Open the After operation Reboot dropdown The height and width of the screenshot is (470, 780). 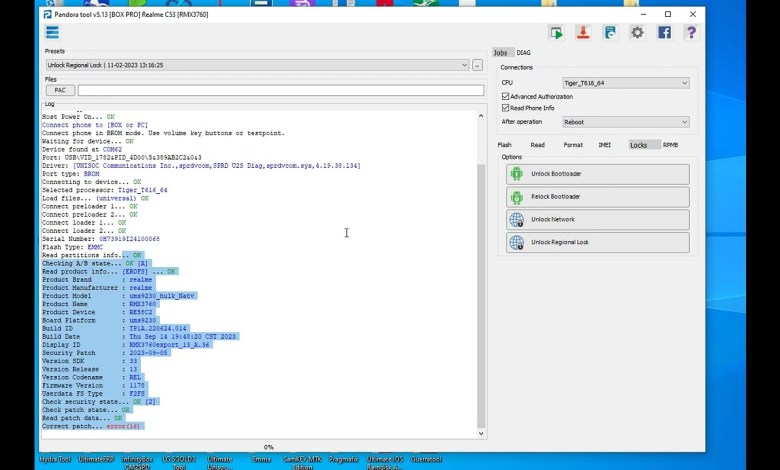click(625, 122)
